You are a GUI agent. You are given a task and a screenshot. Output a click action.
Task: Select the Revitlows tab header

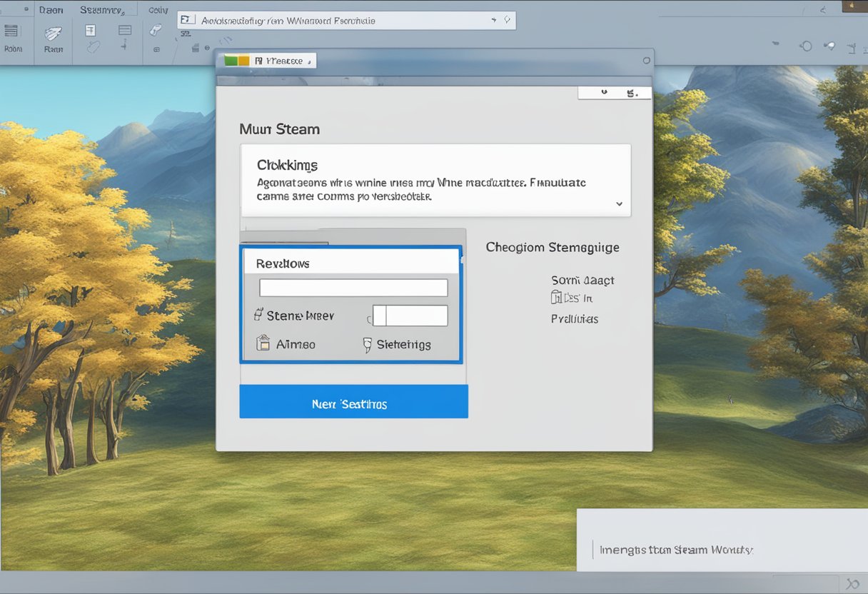(282, 263)
